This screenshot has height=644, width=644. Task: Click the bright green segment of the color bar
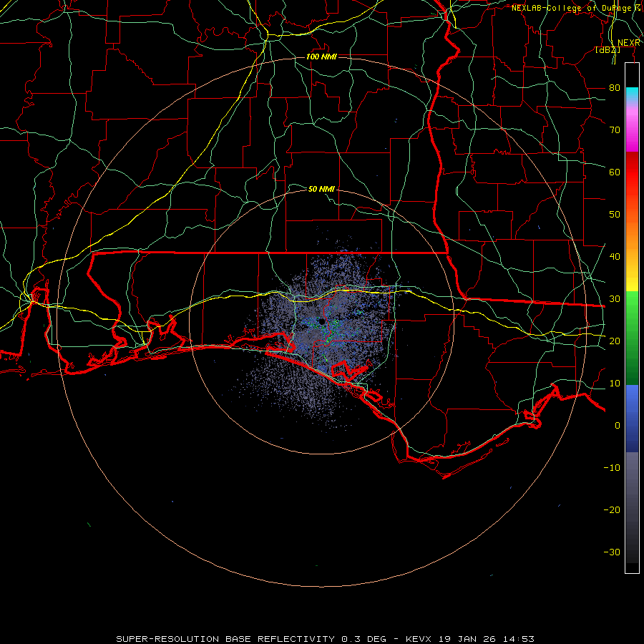tap(632, 308)
